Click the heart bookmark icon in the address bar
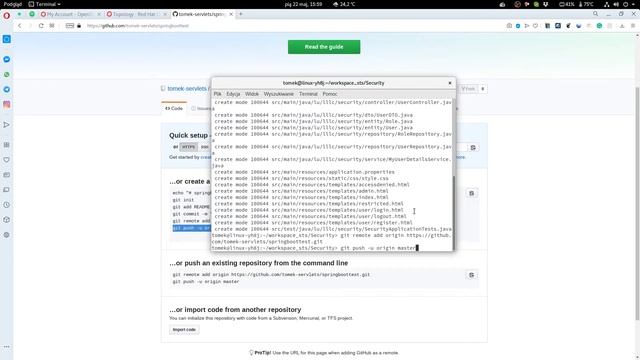640x360 pixels. 535,26
